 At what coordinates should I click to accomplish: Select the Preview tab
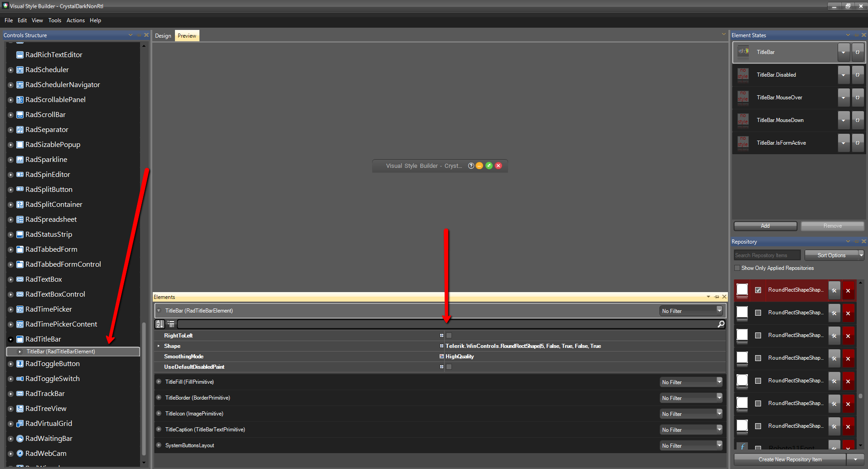tap(187, 36)
